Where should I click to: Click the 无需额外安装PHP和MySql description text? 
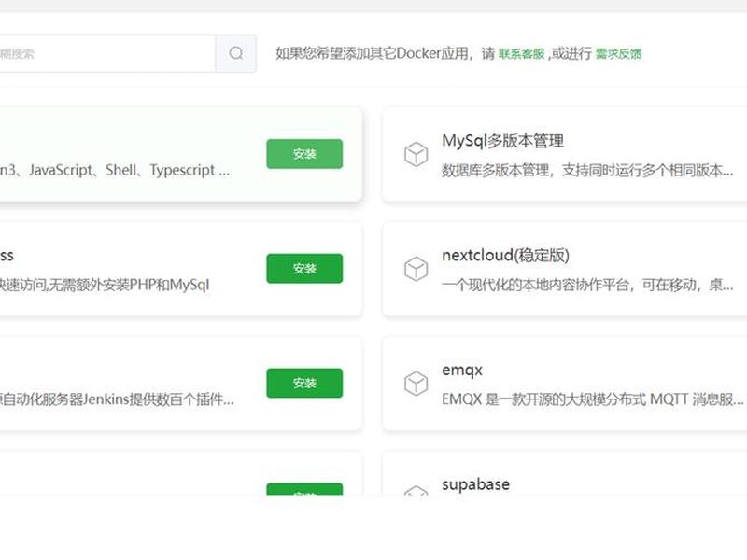(x=105, y=285)
